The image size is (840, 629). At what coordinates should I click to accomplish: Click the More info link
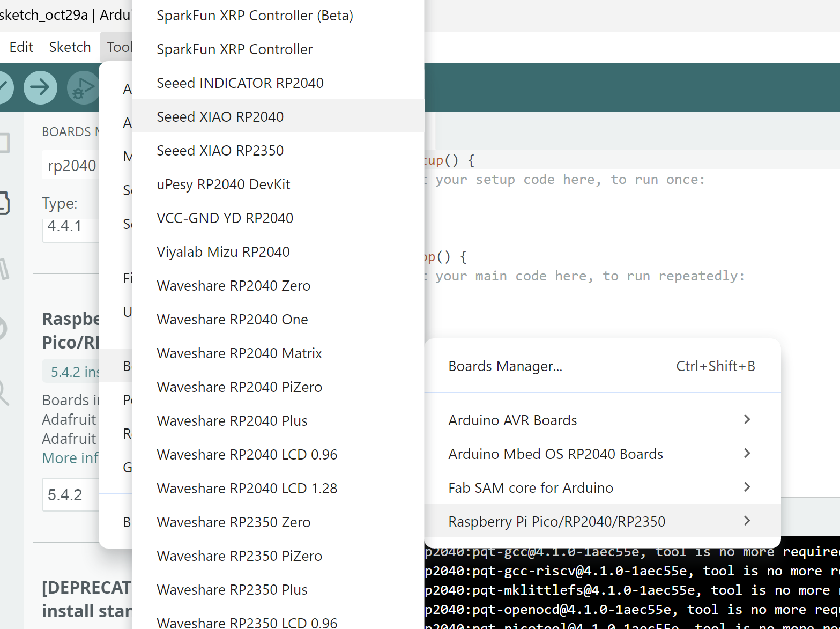pyautogui.click(x=70, y=458)
